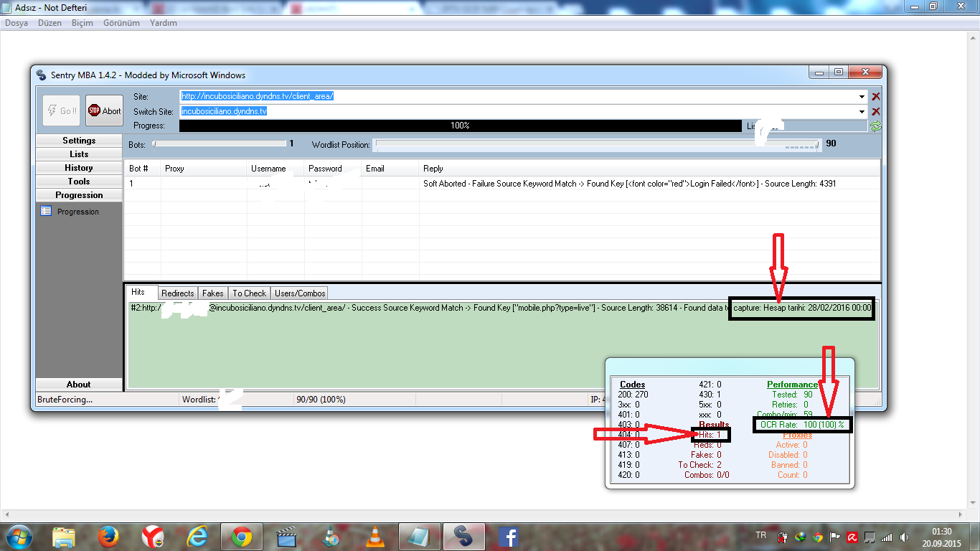Click the Facebook icon in the taskbar
This screenshot has width=980, height=551.
pyautogui.click(x=508, y=536)
